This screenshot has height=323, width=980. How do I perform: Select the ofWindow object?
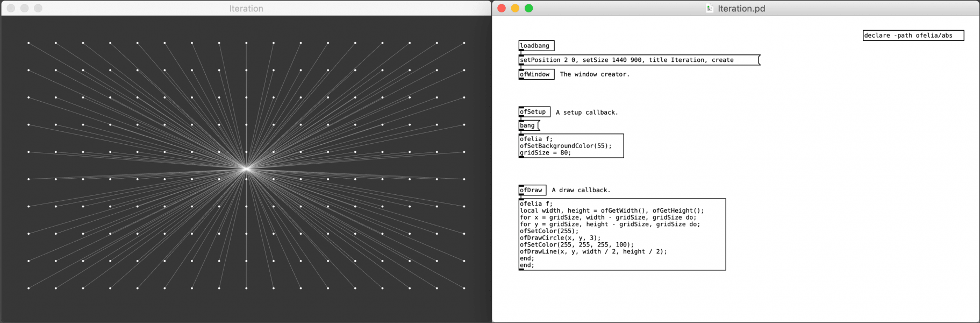(x=536, y=74)
